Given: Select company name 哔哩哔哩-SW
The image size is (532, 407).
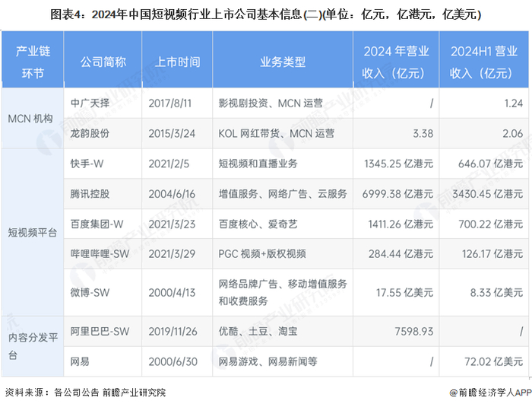Looking at the screenshot, I should point(100,253).
